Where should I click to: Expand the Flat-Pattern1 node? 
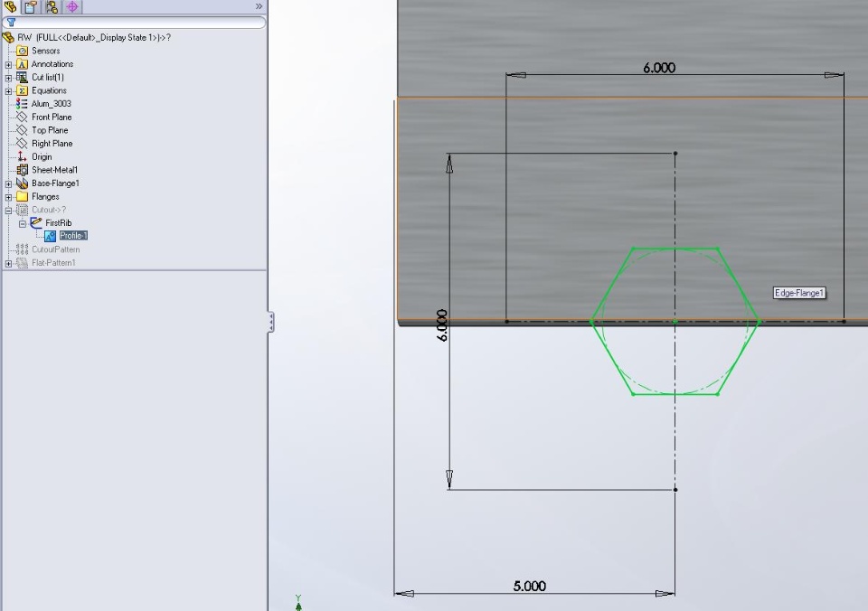click(x=8, y=264)
